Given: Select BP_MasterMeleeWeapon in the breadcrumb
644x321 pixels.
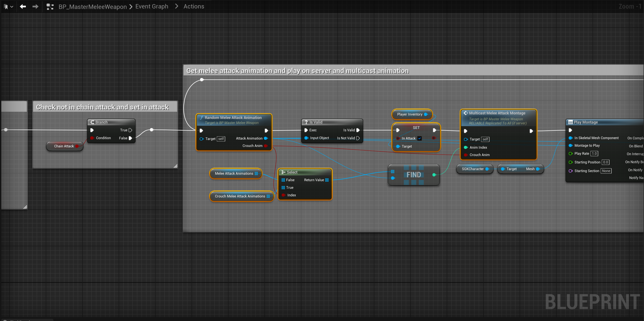Looking at the screenshot, I should 92,7.
